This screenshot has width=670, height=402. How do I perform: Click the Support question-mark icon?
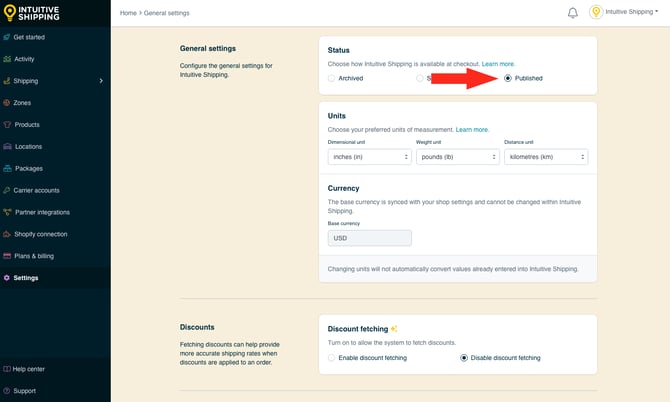tap(7, 391)
